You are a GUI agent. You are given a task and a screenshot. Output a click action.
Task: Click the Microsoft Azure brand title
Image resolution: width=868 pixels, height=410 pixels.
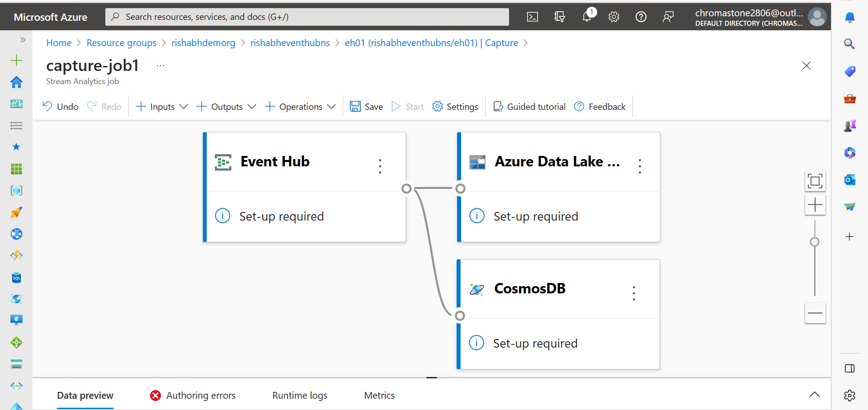coord(51,17)
